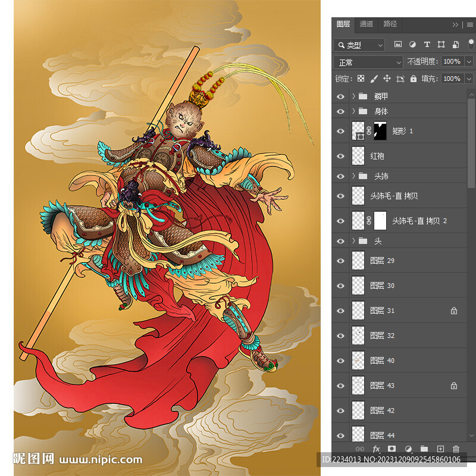
Task: Click the shape layer thumbnail of 矩形 1
Action: click(x=358, y=131)
